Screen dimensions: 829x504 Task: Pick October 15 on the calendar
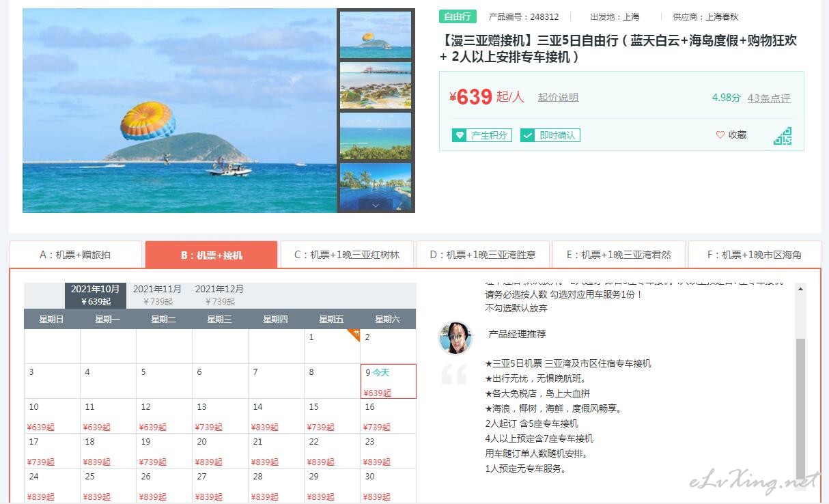pyautogui.click(x=332, y=416)
